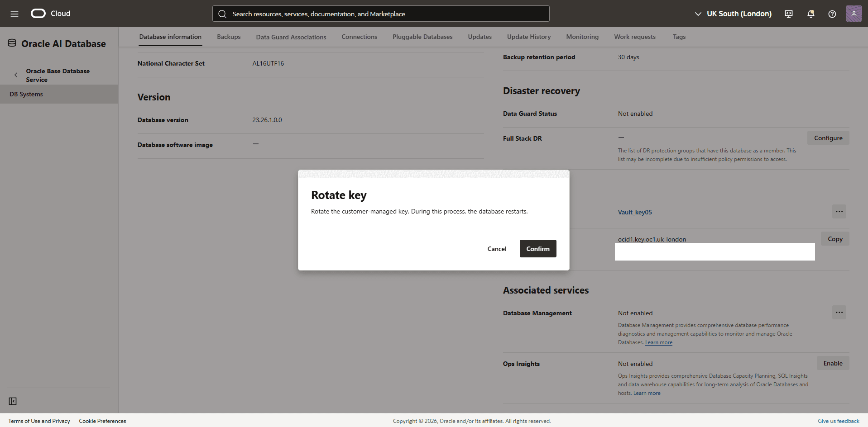The height and width of the screenshot is (427, 868).
Task: Enable Ops Insights
Action: (833, 363)
